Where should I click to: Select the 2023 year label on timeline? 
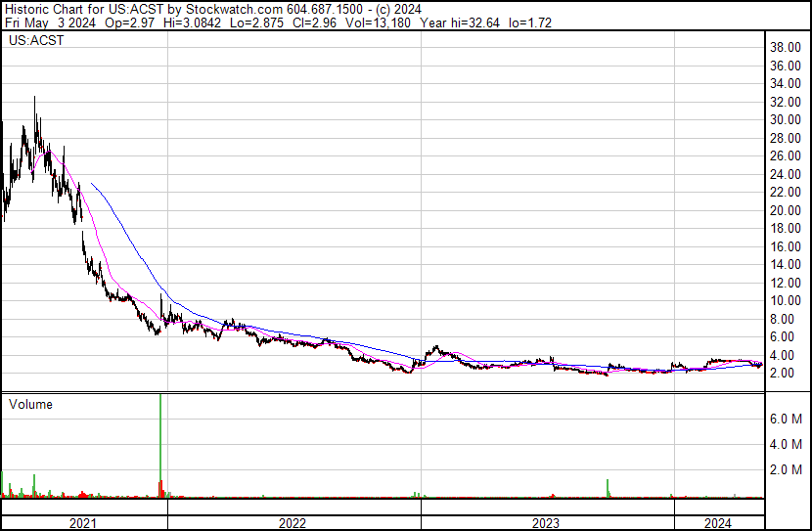(546, 523)
